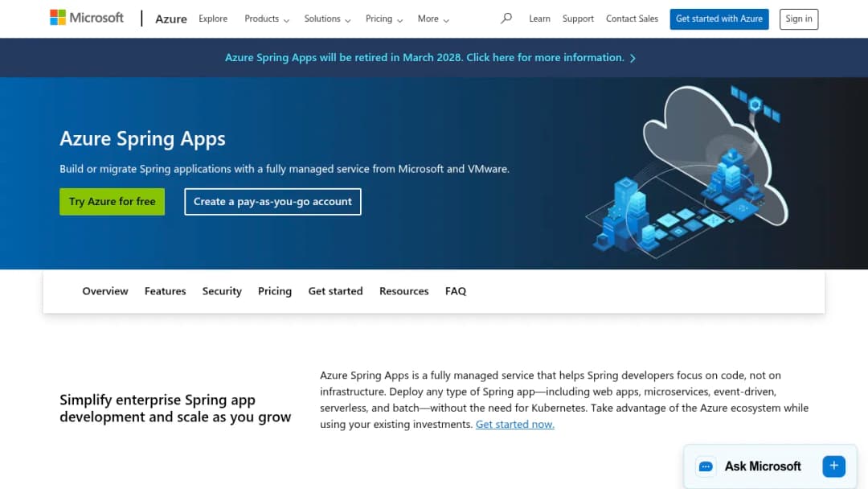Screen dimensions: 868x489
Task: Switch to the Pricing tab in page navigation
Action: pyautogui.click(x=275, y=291)
